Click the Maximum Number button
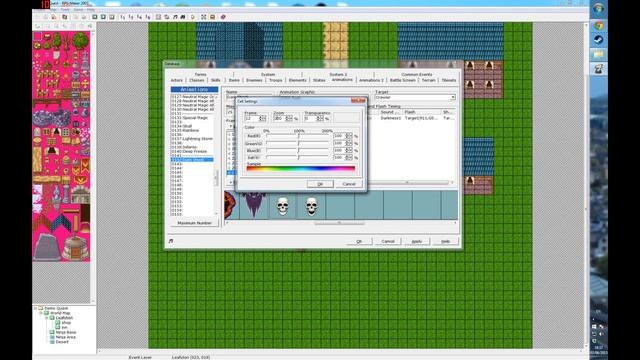The height and width of the screenshot is (360, 640). tap(194, 223)
